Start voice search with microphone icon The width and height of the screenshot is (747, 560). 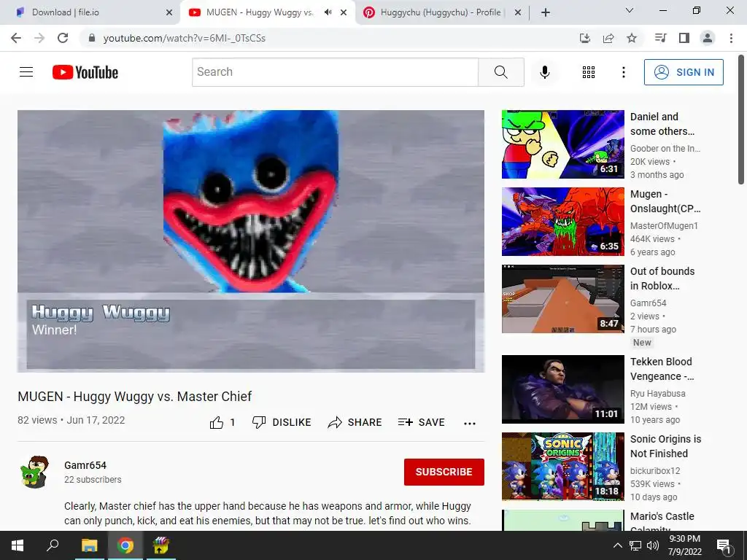544,72
